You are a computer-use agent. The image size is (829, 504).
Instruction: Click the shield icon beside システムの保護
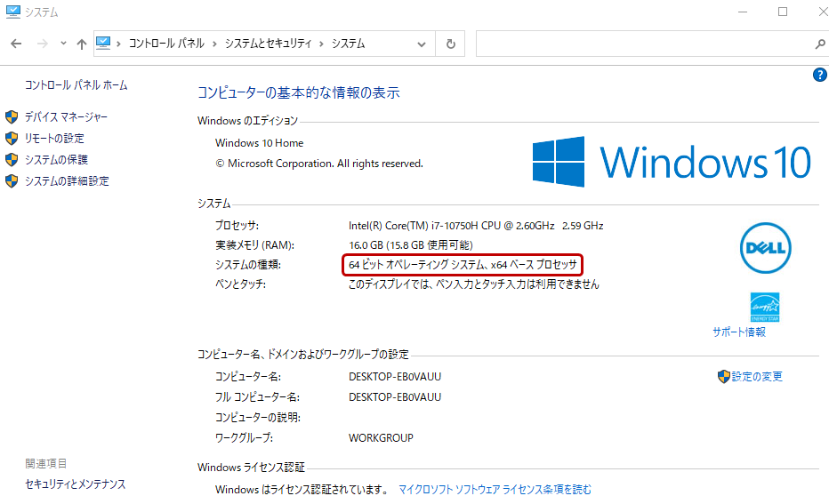[x=12, y=159]
